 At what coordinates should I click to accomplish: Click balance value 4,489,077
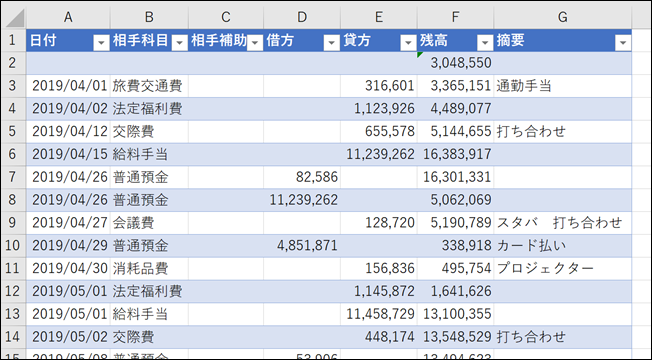(455, 109)
